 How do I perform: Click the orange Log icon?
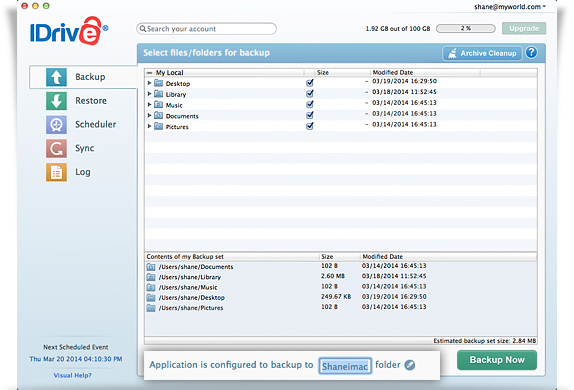[56, 172]
